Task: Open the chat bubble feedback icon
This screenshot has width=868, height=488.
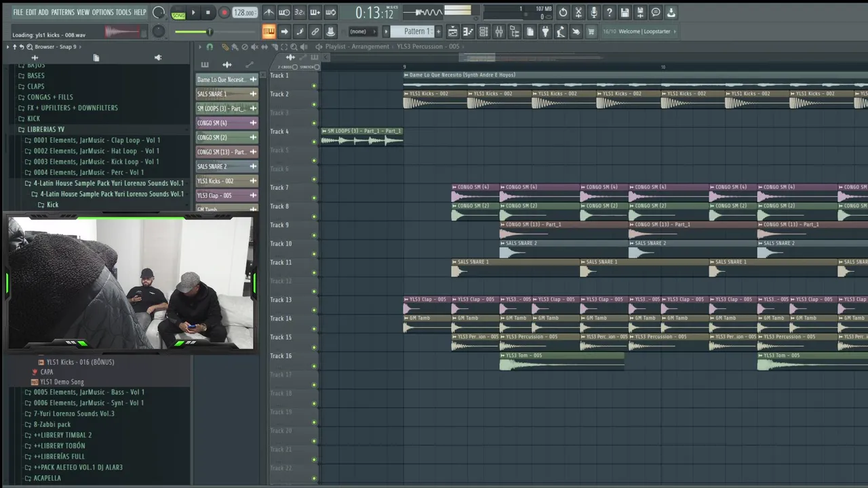Action: [x=656, y=12]
